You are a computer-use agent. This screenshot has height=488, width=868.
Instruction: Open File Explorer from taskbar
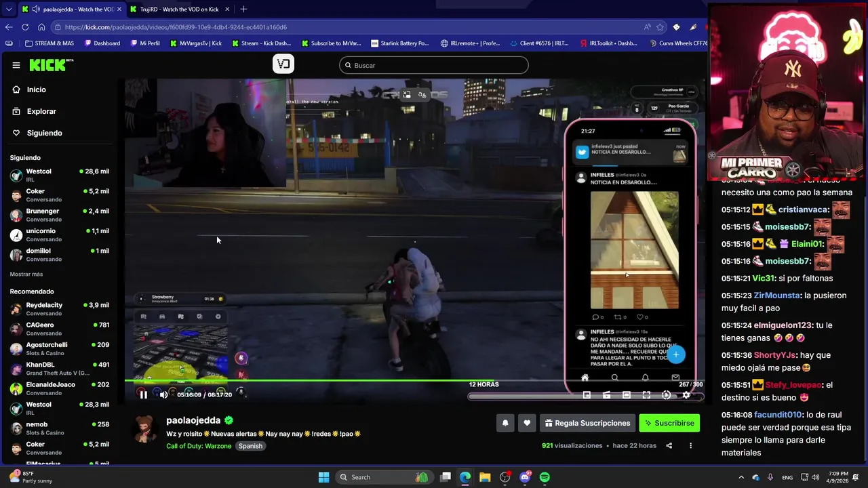pos(485,477)
